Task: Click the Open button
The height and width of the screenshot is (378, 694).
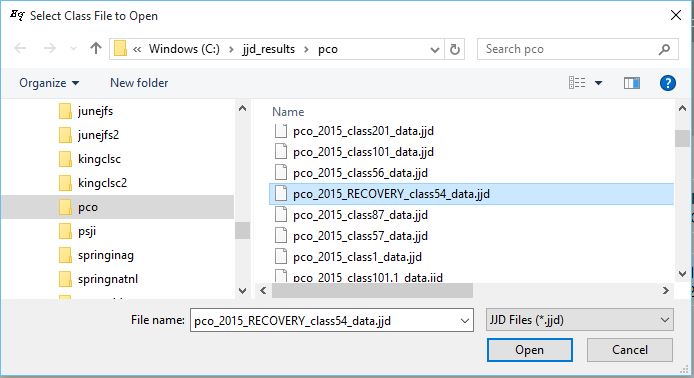Action: point(529,350)
